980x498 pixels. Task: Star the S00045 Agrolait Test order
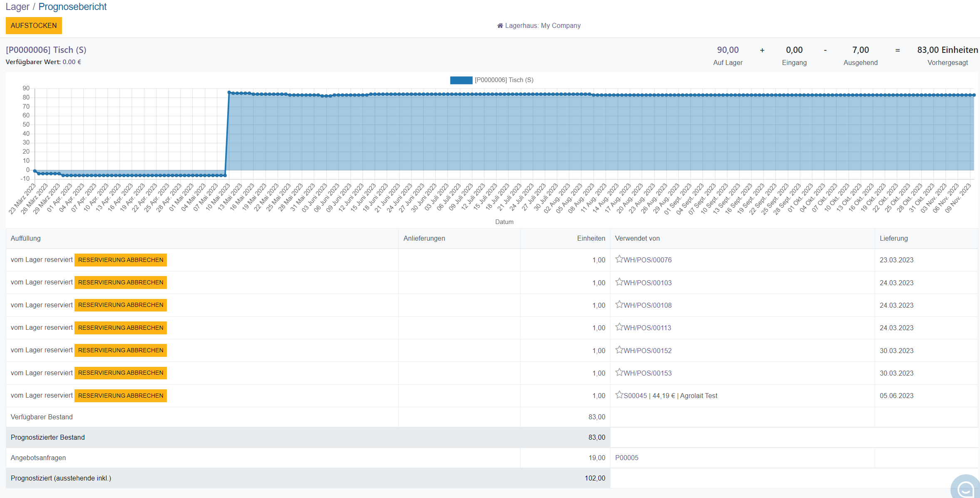[x=619, y=395]
